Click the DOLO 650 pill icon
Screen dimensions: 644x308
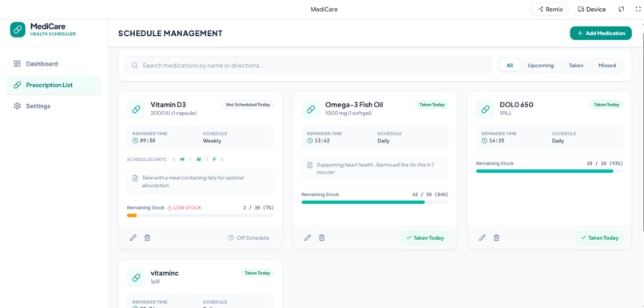click(x=486, y=109)
